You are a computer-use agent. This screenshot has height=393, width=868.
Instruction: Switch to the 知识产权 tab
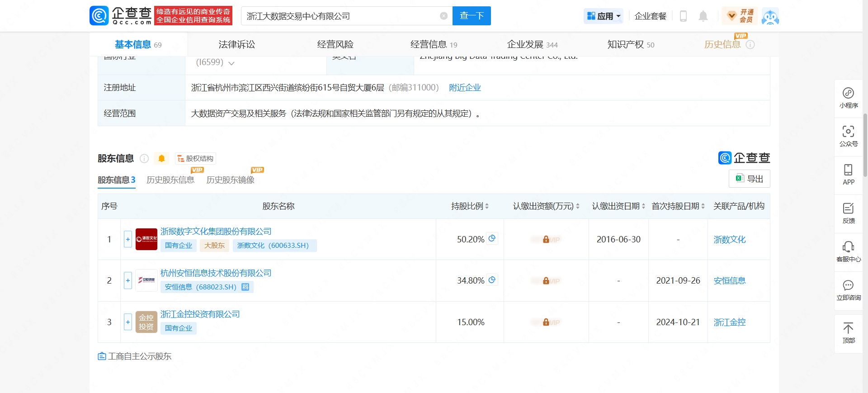click(631, 44)
